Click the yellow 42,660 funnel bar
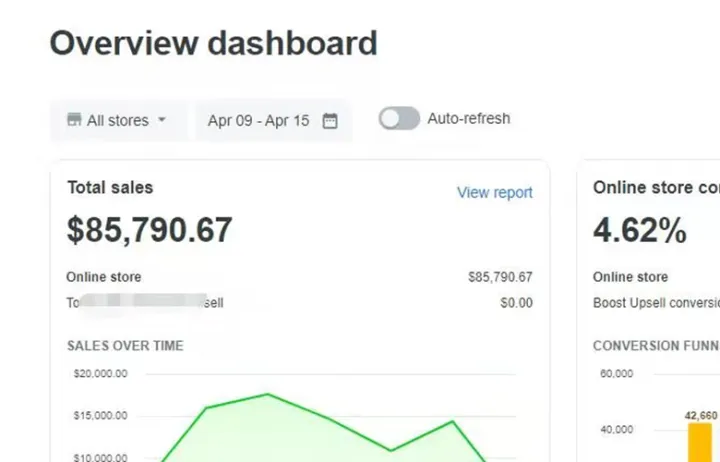720x462 pixels. (700, 443)
